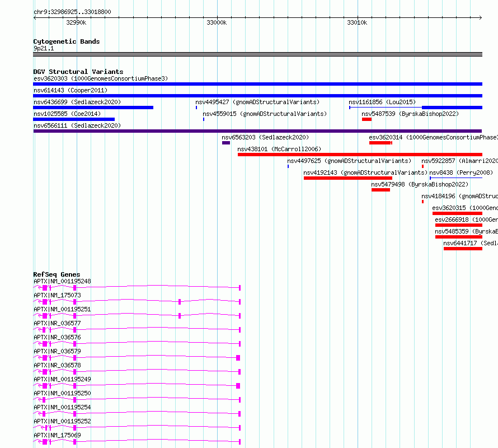Click the mid-intron exon of NM_175073

180,302
